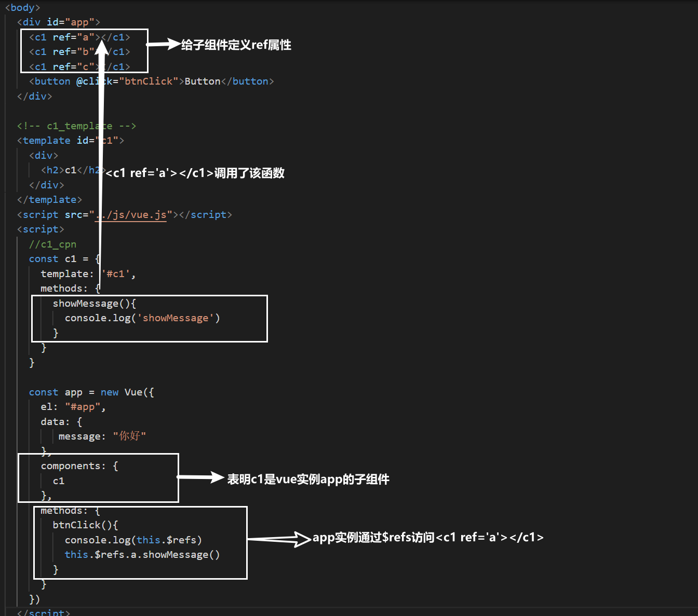
Task: Open the underlined ../js/vue.js path
Action: 131,214
